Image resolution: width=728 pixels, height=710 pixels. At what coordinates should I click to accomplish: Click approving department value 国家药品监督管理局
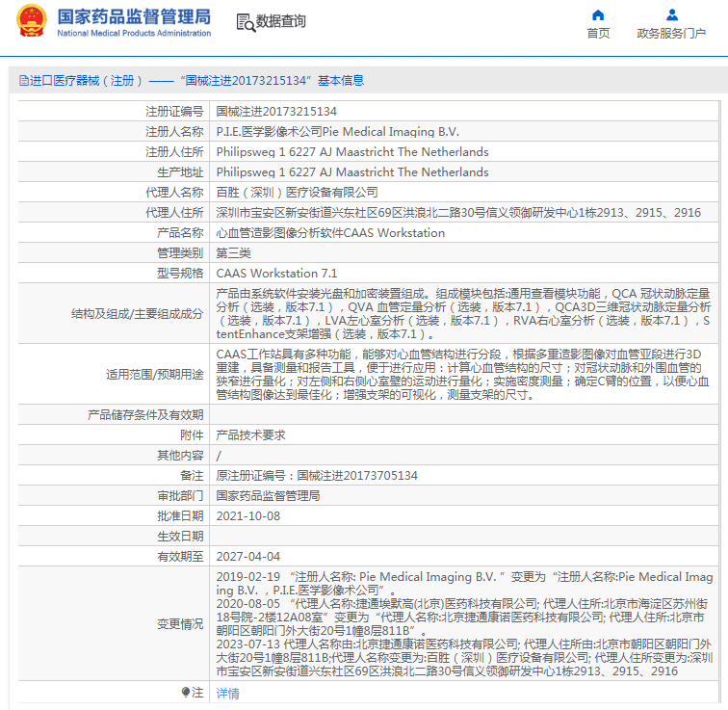coord(268,496)
